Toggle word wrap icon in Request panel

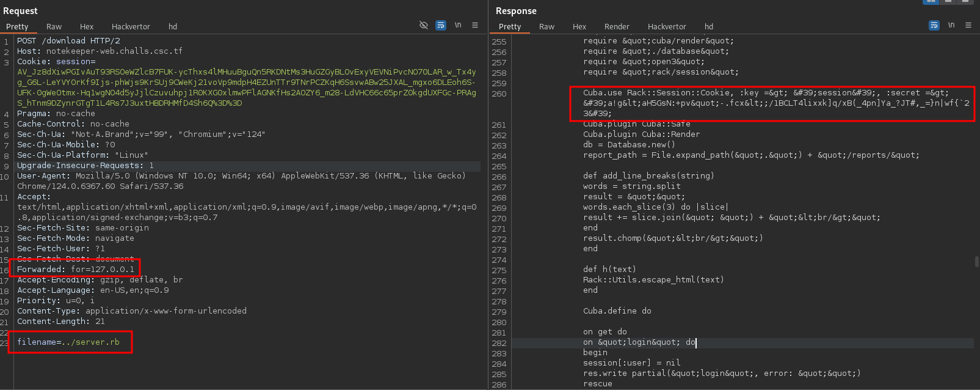(x=441, y=25)
